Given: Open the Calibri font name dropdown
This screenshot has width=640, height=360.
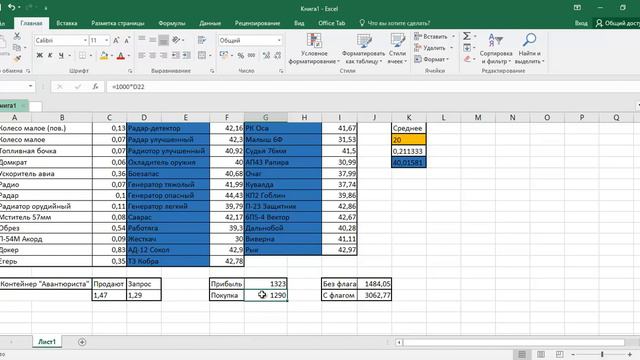Looking at the screenshot, I should click(85, 40).
